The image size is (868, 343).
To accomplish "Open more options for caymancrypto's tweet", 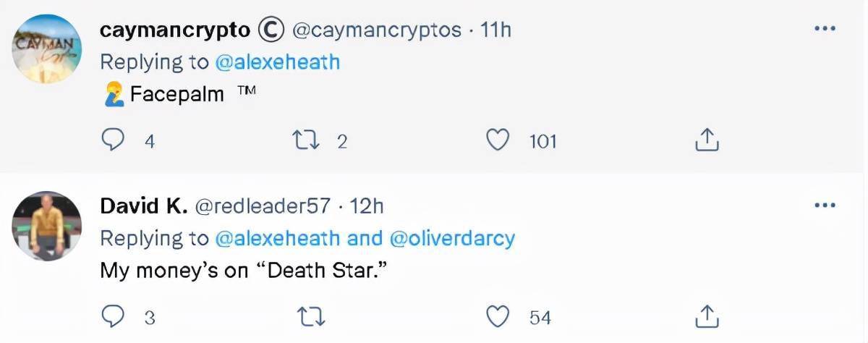I will point(825,29).
